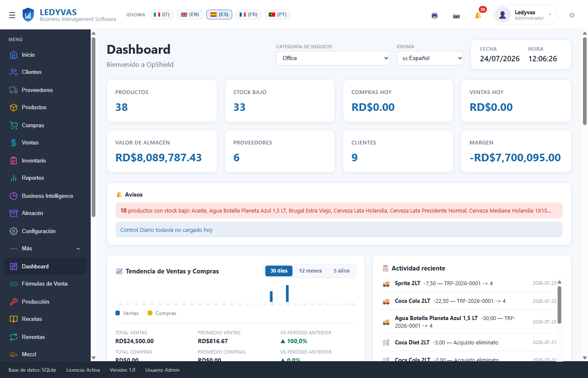Viewport: 588px width, 378px height.
Task: Click Usuario: Admin in status bar
Action: [x=163, y=370]
